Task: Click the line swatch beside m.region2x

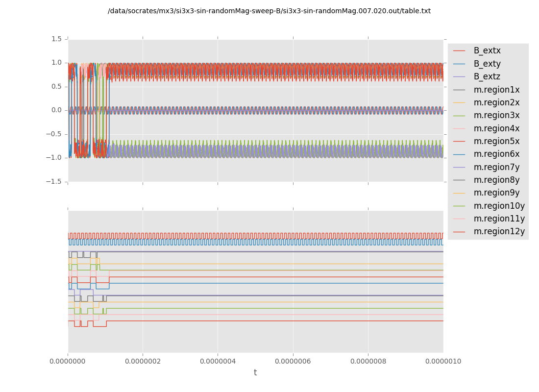Action: click(459, 103)
